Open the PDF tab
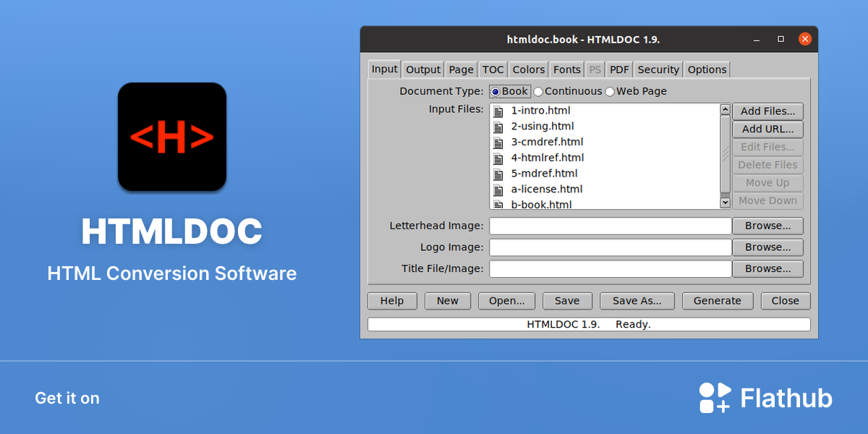Viewport: 868px width, 434px height. [619, 69]
